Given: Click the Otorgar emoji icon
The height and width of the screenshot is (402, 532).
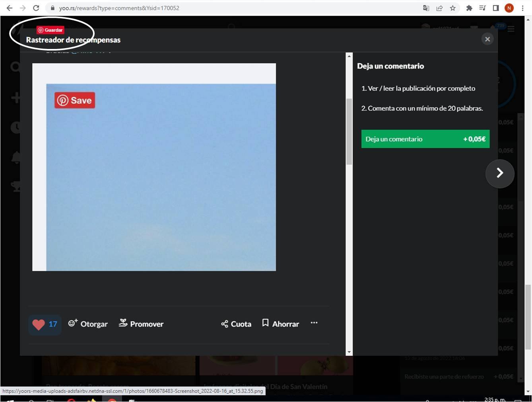Looking at the screenshot, I should tap(73, 323).
